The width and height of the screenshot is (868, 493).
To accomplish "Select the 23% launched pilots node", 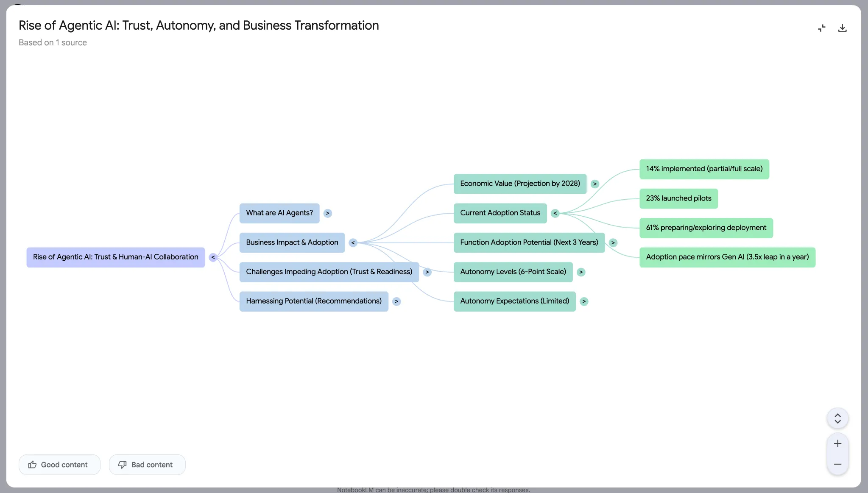I will pos(678,198).
